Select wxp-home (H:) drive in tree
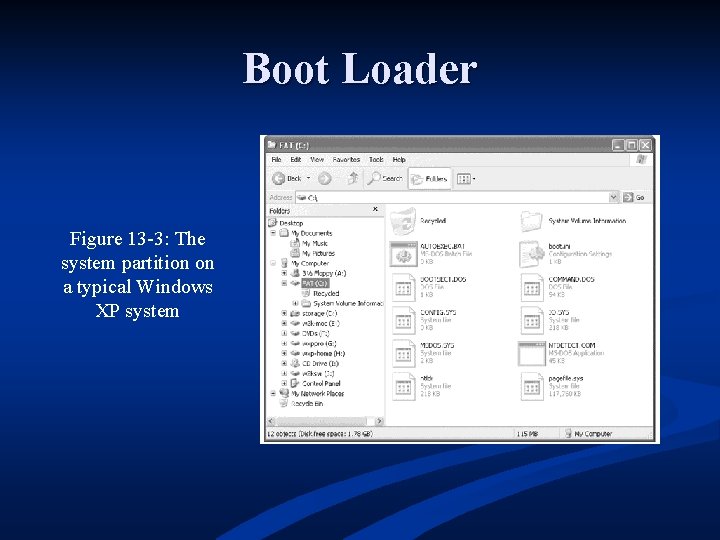 click(x=323, y=354)
